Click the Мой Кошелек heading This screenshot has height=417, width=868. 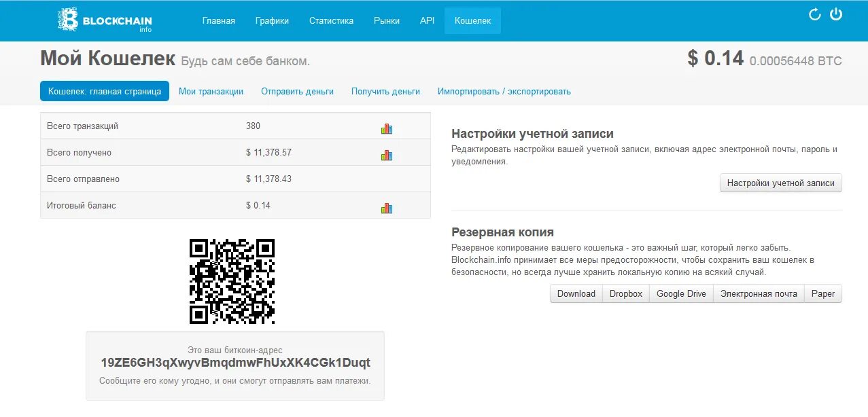tap(108, 58)
